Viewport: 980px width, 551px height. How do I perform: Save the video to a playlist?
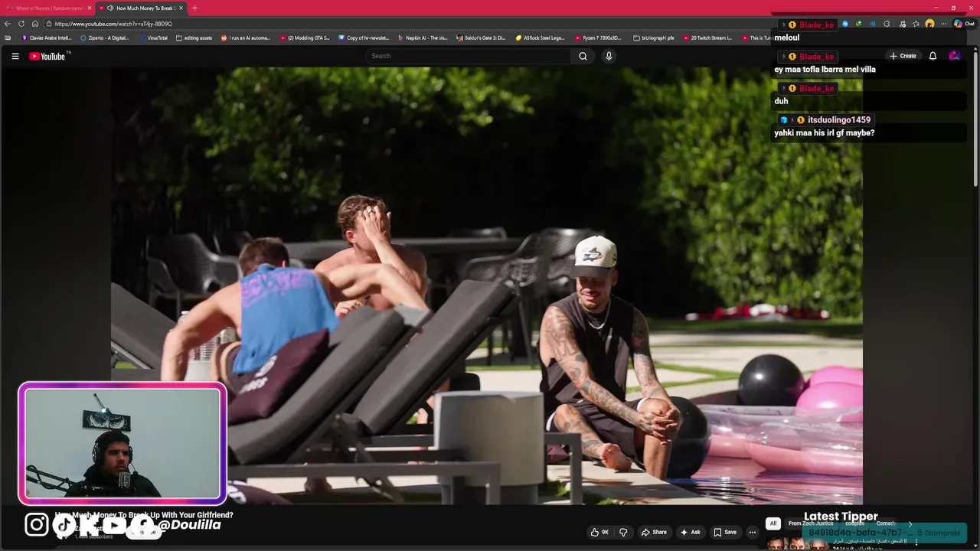click(725, 532)
